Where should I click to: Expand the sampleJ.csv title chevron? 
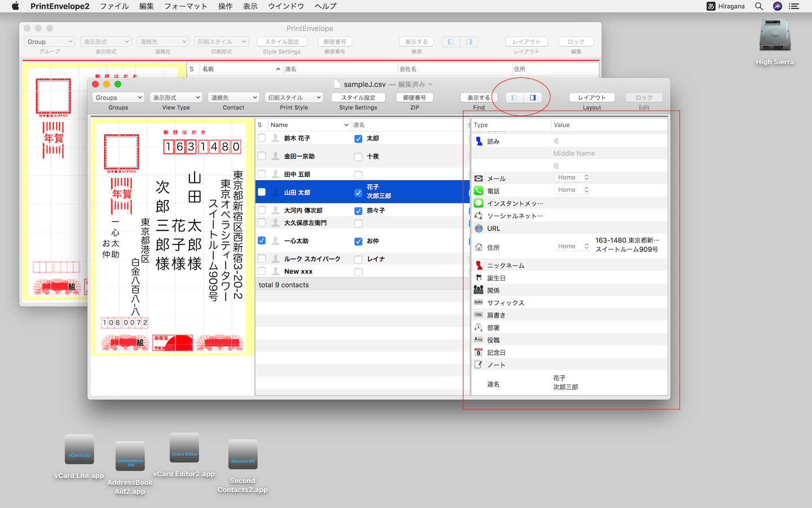click(x=430, y=84)
